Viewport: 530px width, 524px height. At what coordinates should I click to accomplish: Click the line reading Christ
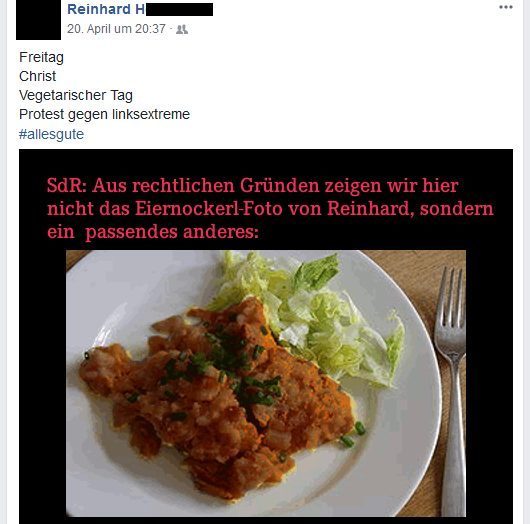pos(38,76)
